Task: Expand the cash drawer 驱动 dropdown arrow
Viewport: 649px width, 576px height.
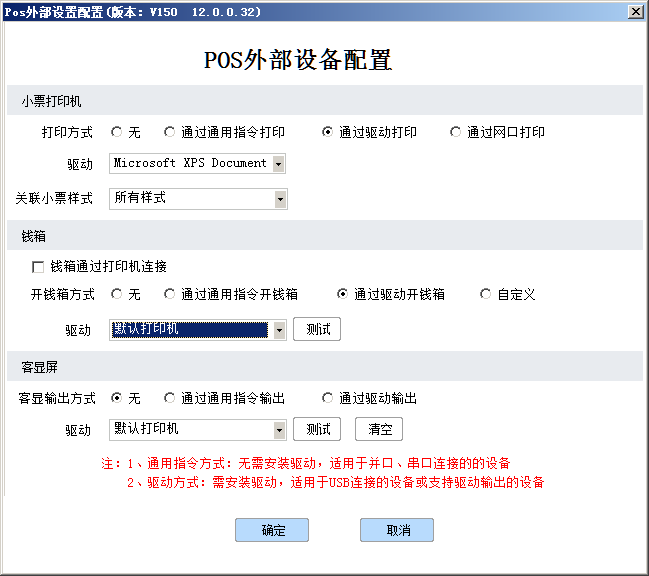Action: [279, 330]
